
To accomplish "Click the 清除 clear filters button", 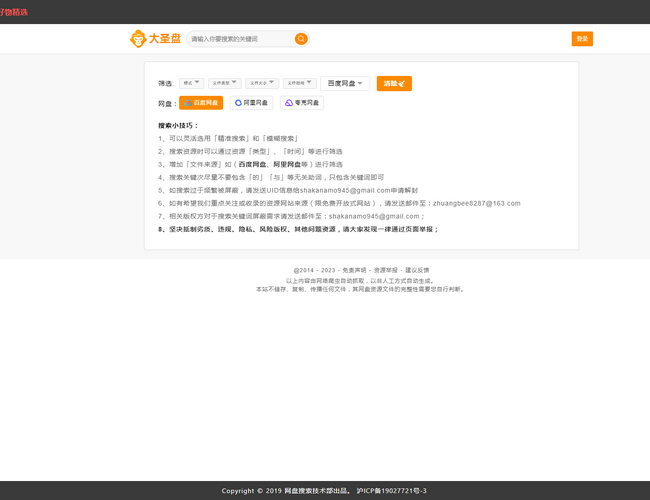I will pos(394,83).
